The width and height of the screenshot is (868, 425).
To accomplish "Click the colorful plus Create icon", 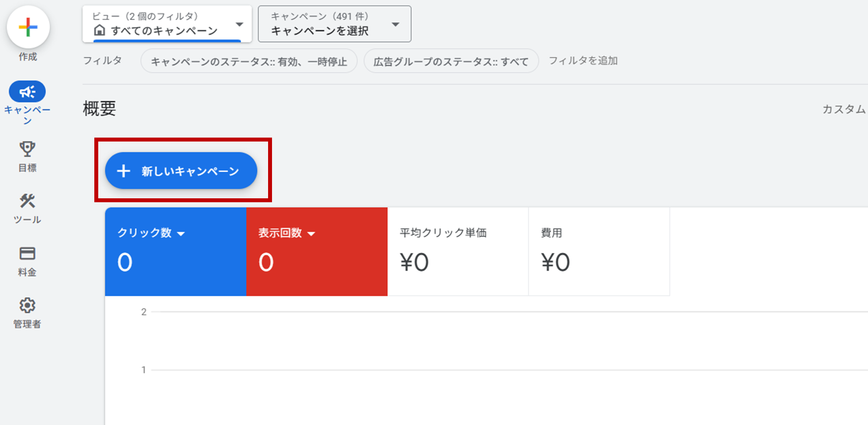I will [x=28, y=28].
